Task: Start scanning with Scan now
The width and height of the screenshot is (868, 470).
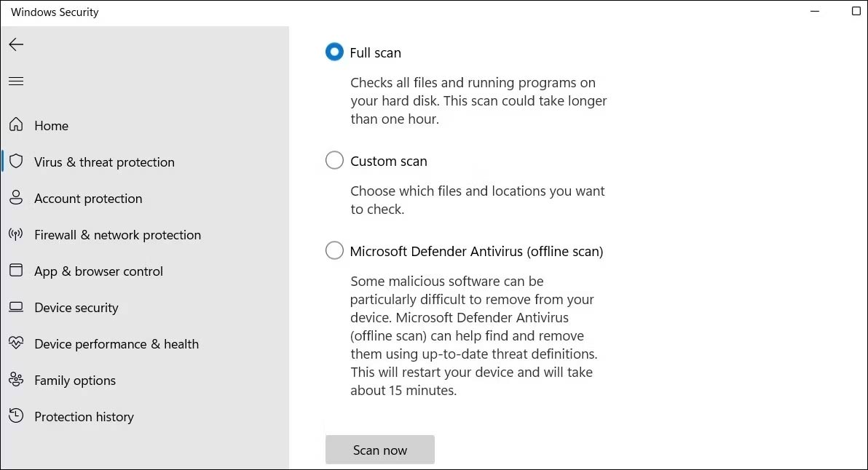Action: click(379, 450)
